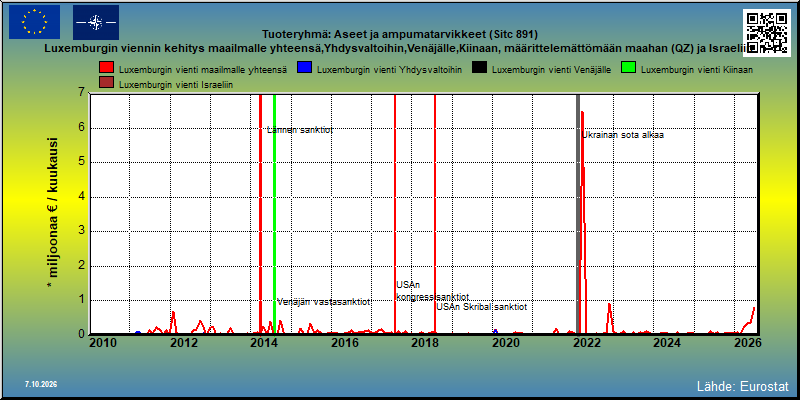Viewport: 800px width, 400px height.
Task: Click legend label Luxemburgin vienti maailmalle yhteensä
Action: 203,69
